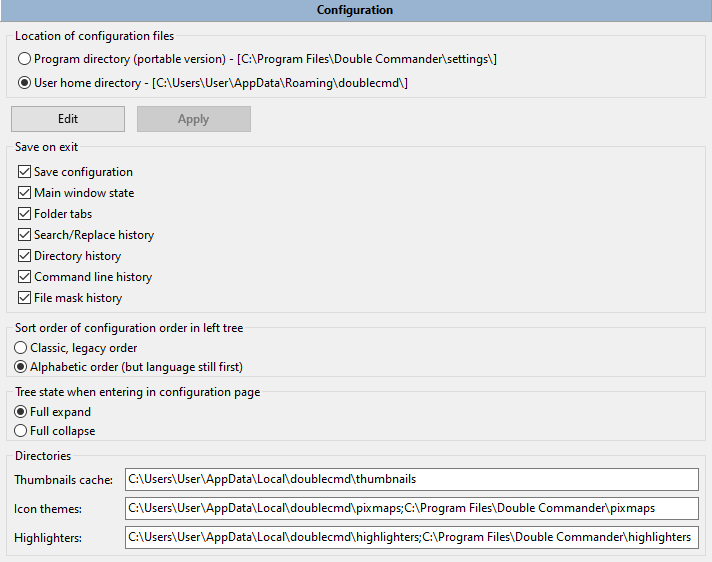Select Alphabetic order sort option

[21, 367]
